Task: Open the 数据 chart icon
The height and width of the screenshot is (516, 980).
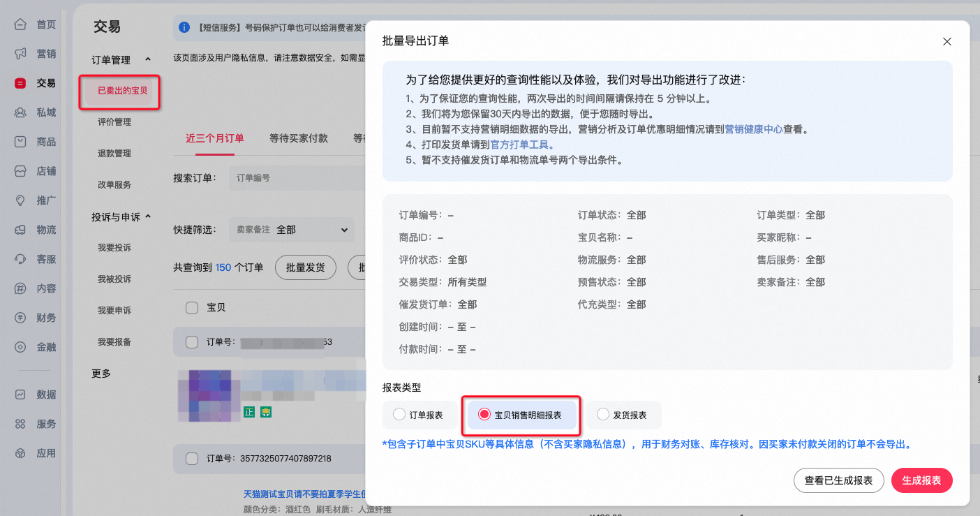Action: 21,395
